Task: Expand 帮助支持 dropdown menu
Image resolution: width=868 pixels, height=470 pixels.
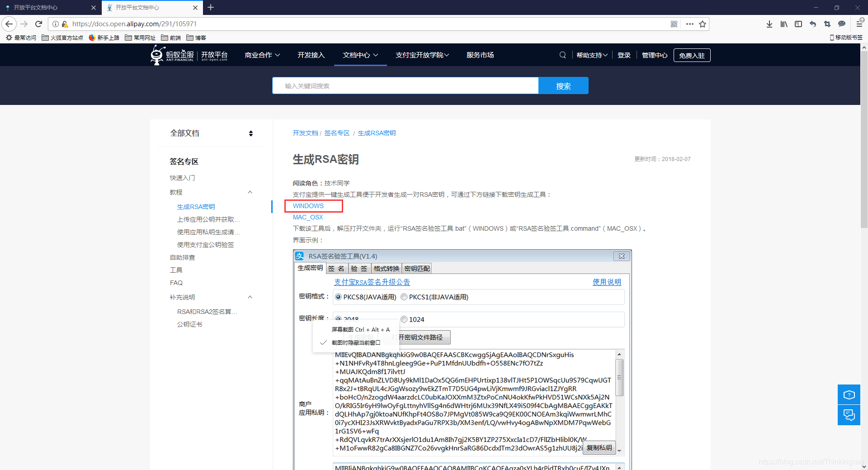Action: (592, 55)
